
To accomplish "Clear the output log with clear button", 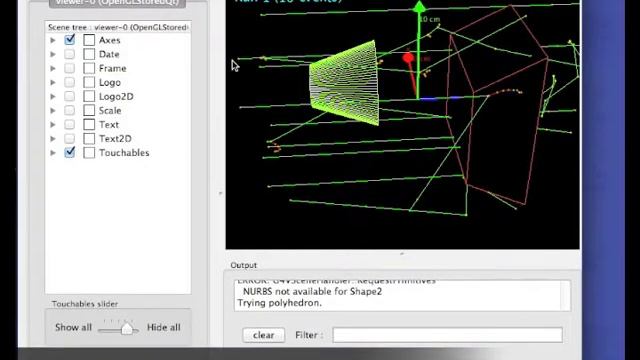I will [x=264, y=335].
